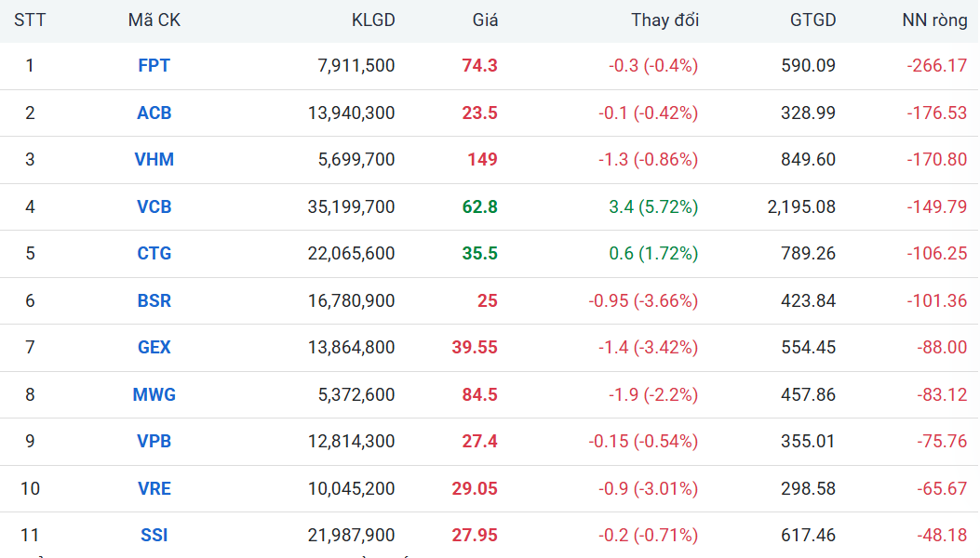This screenshot has height=558, width=980.
Task: Open the VCB stock ticker link
Action: 154,206
